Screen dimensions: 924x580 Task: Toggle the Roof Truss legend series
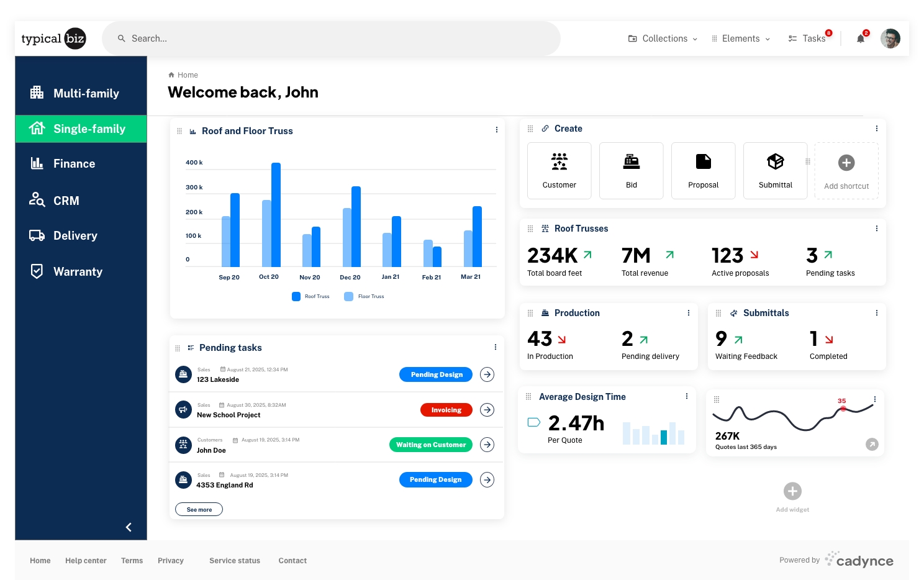(310, 296)
